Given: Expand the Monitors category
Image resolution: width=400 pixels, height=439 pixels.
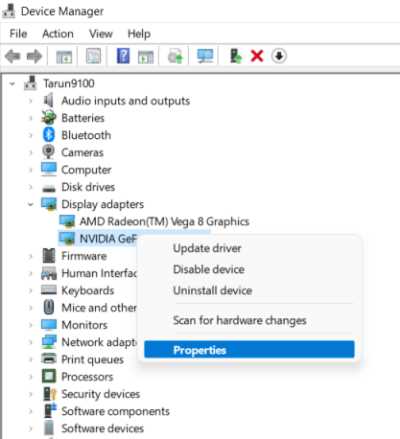Looking at the screenshot, I should [x=31, y=325].
